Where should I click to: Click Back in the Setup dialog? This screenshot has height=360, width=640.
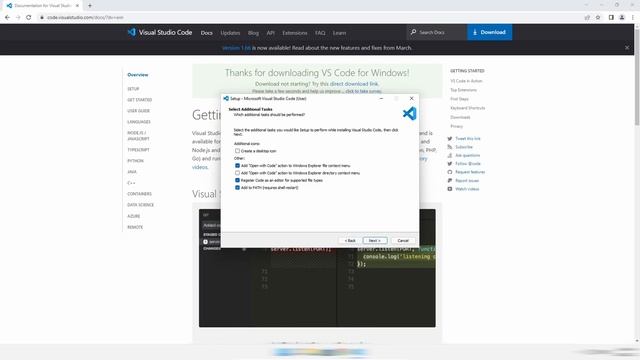[350, 241]
